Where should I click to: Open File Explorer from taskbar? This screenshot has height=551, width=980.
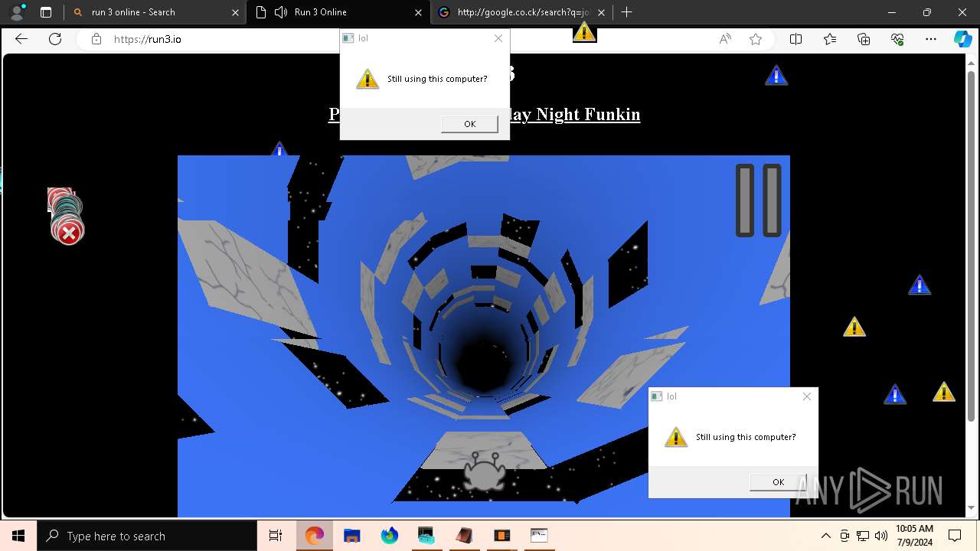tap(352, 536)
